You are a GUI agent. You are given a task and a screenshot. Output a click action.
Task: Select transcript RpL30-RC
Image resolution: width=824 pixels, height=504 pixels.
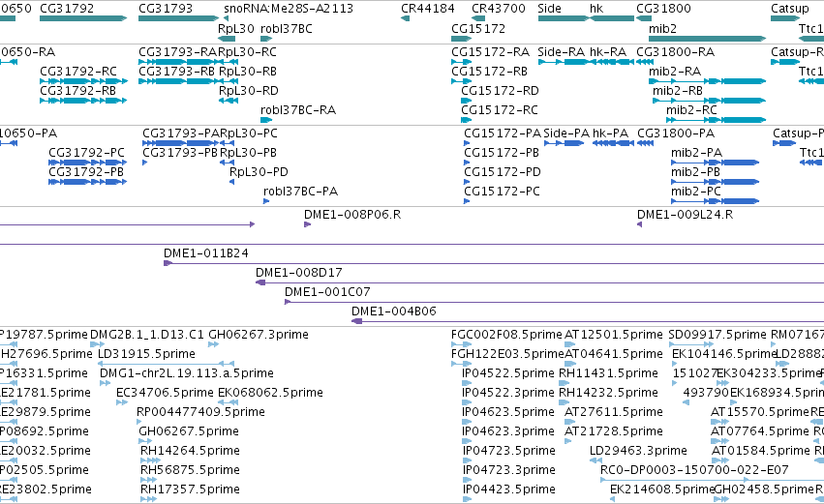[248, 52]
